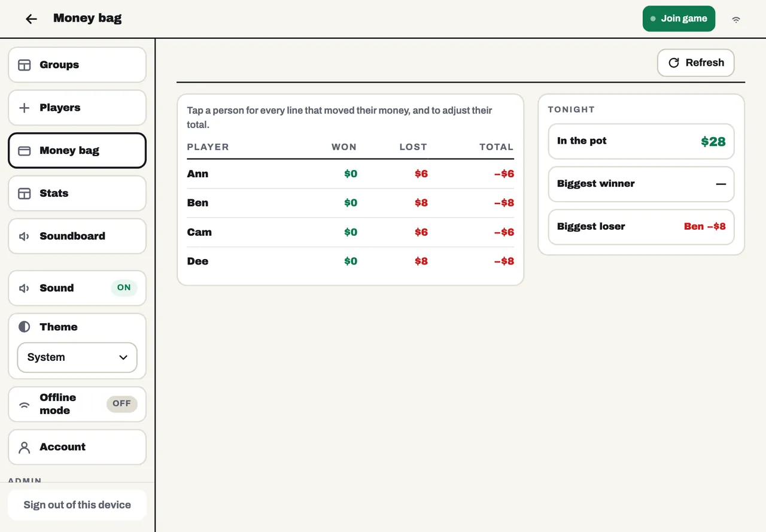This screenshot has width=766, height=532.
Task: Tap the Dee player row
Action: pos(350,261)
